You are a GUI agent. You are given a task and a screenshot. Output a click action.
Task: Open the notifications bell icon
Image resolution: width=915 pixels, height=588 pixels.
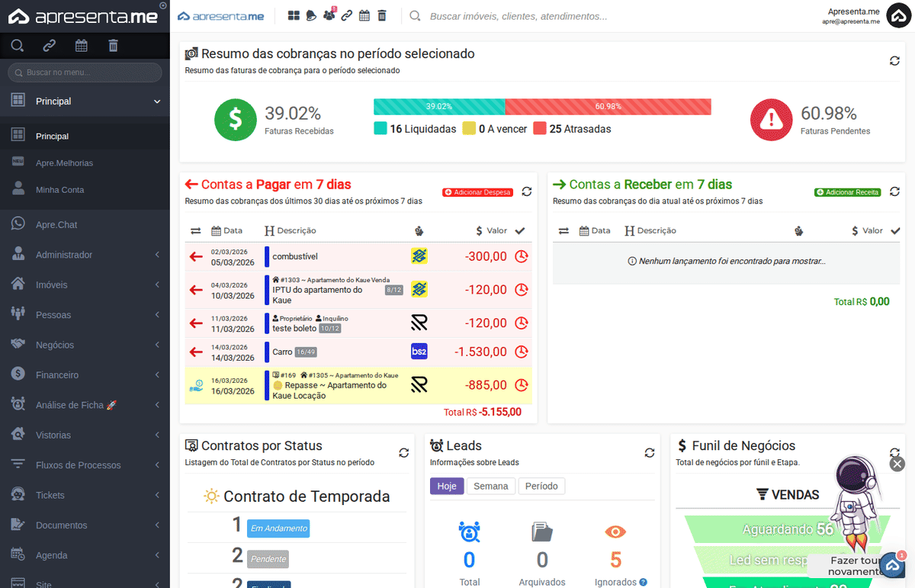click(x=310, y=14)
